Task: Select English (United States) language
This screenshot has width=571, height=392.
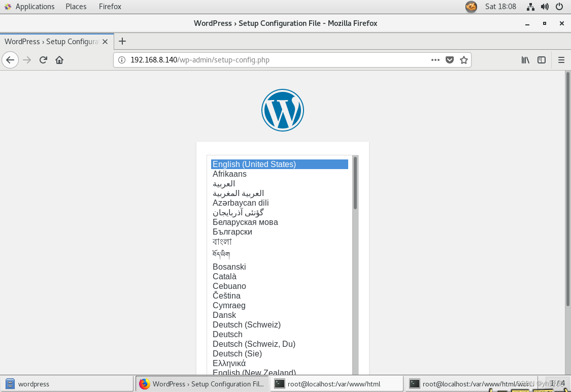Action: coord(279,165)
